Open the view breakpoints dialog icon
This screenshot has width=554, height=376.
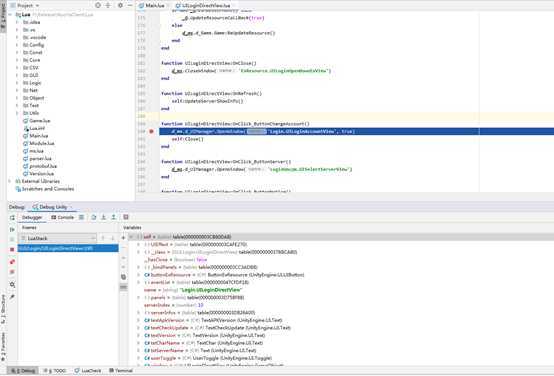click(12, 262)
